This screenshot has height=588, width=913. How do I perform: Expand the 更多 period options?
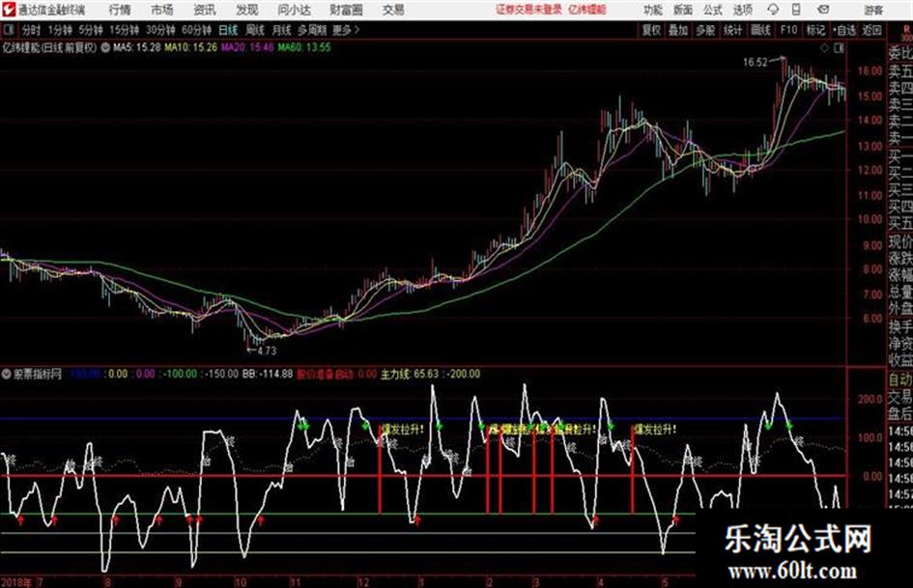346,30
